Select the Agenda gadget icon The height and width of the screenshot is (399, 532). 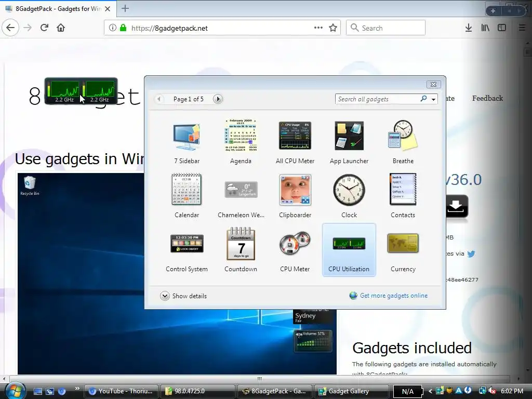tap(241, 135)
